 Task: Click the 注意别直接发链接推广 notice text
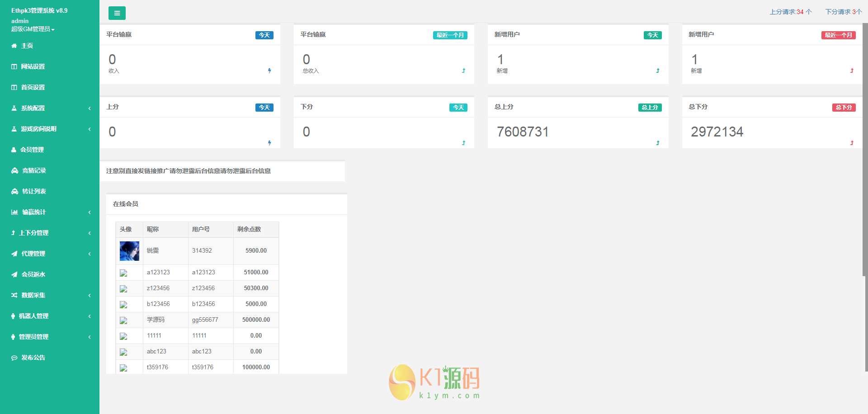click(x=189, y=171)
